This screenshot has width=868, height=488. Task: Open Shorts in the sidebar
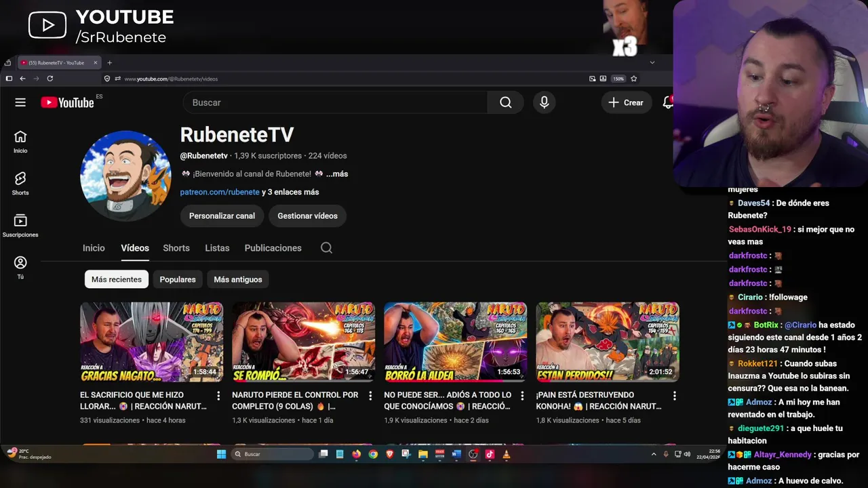click(x=20, y=184)
